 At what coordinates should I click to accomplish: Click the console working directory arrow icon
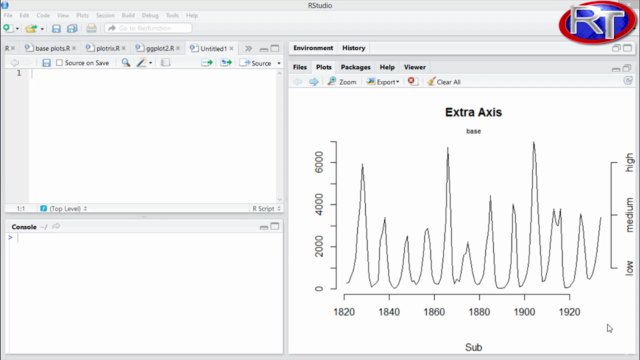pyautogui.click(x=56, y=226)
